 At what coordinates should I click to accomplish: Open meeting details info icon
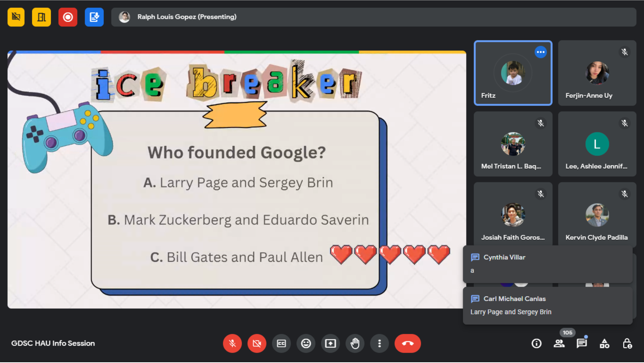[x=536, y=343]
